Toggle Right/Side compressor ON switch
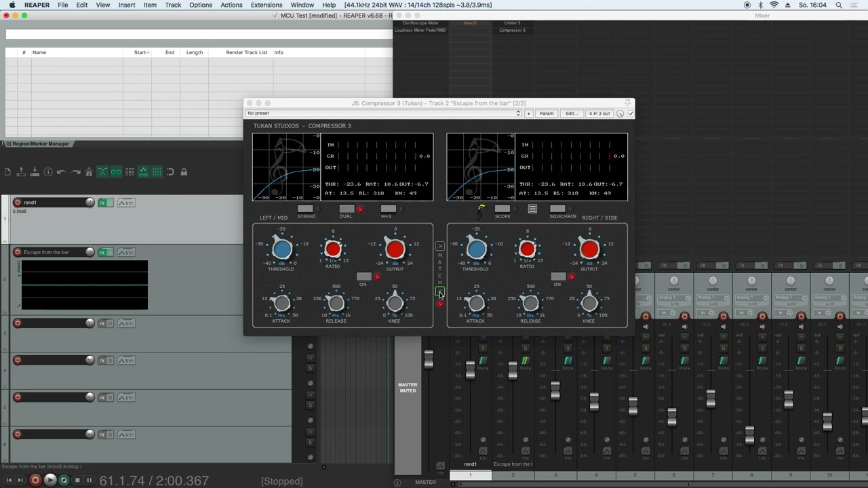Image resolution: width=868 pixels, height=488 pixels. 558,277
